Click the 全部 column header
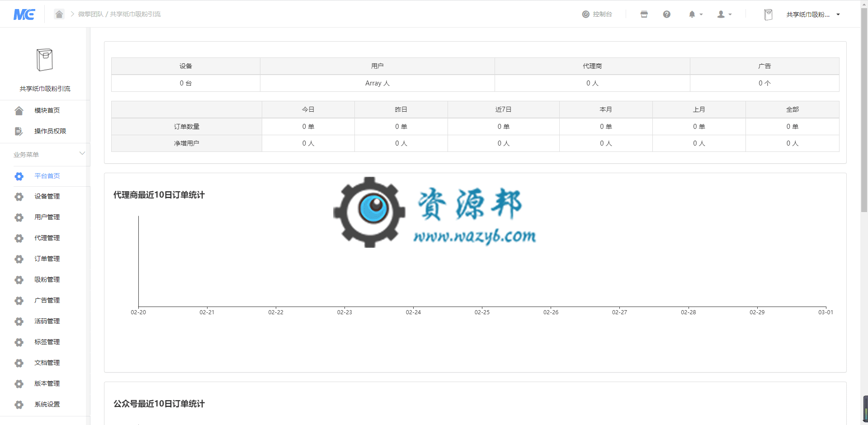The height and width of the screenshot is (425, 868). click(x=793, y=109)
